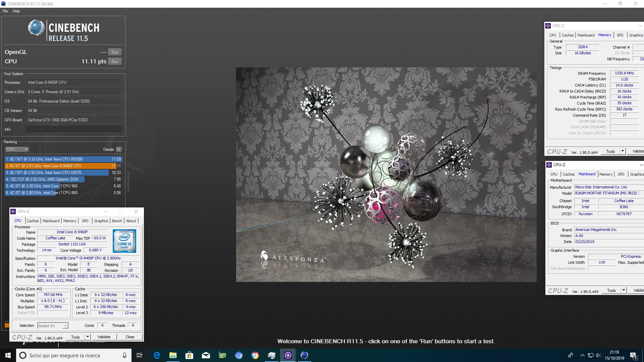Select ranking entry Intel Xeon CPU X5570
Image resolution: width=644 pixels, height=362 pixels.
coord(63,173)
